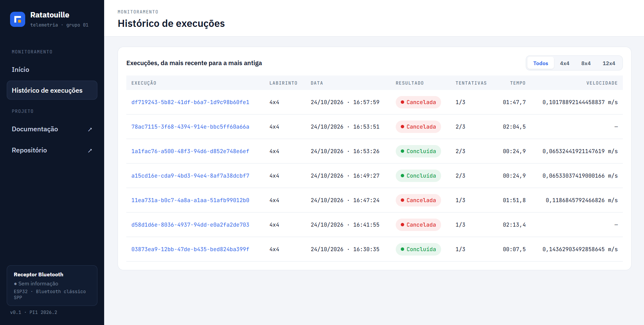Select the Todos filter tab
Viewport: 644px width, 325px height.
point(541,63)
